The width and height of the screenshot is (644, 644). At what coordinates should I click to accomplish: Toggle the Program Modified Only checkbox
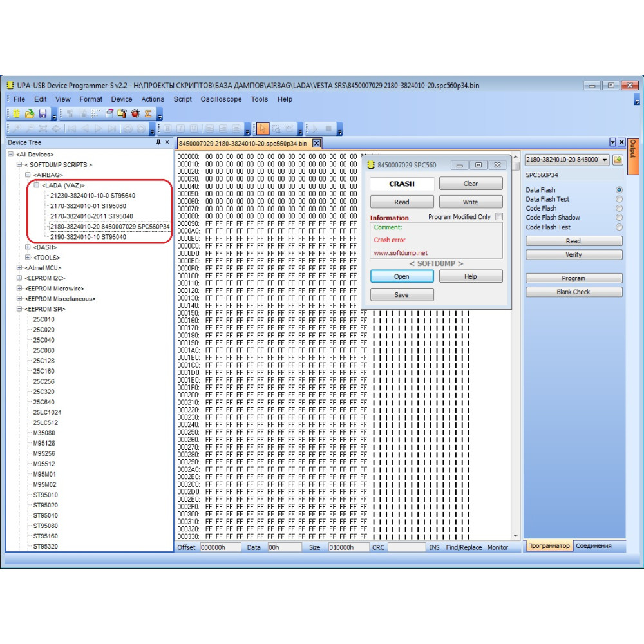coord(499,216)
